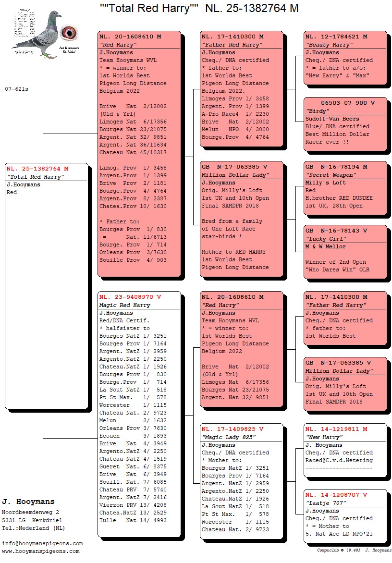Screen dimensions: 392x563
Task: Select the "Laatje 707" ancestor box
Action: point(345,514)
